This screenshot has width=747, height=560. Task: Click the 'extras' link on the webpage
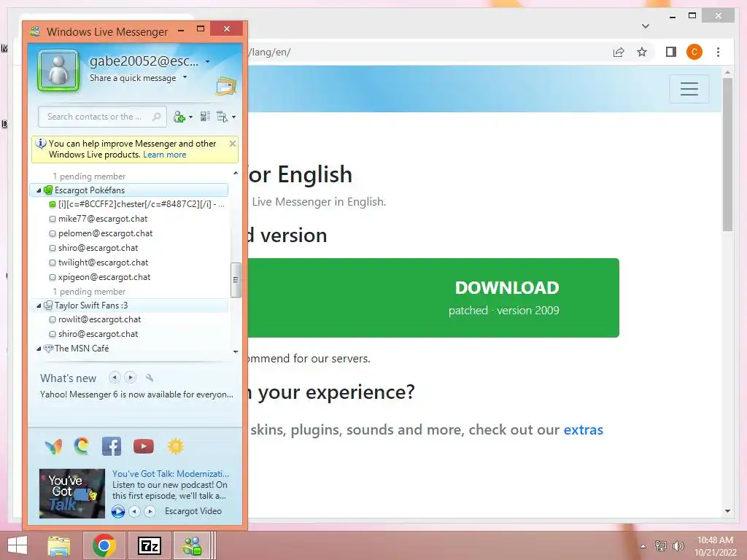coord(583,429)
